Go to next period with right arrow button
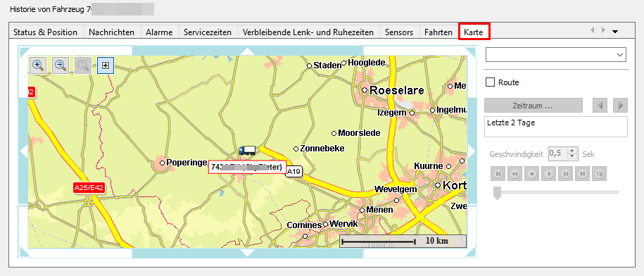The height and width of the screenshot is (276, 644). 620,106
